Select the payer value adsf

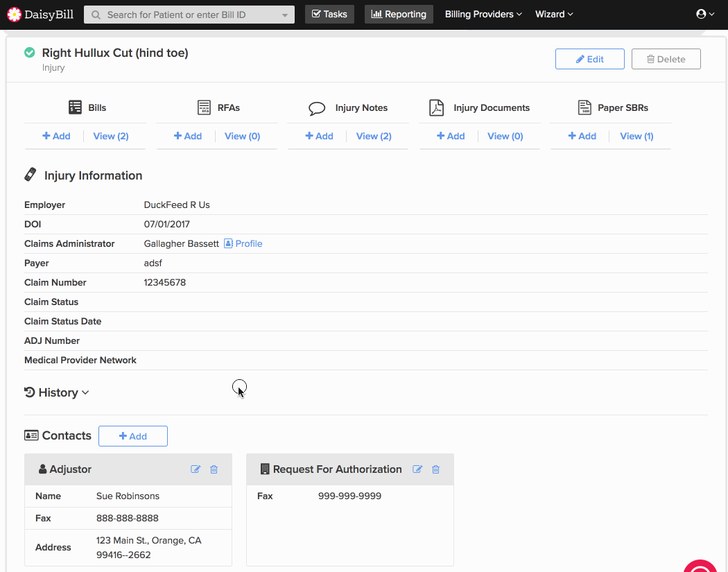tap(153, 263)
